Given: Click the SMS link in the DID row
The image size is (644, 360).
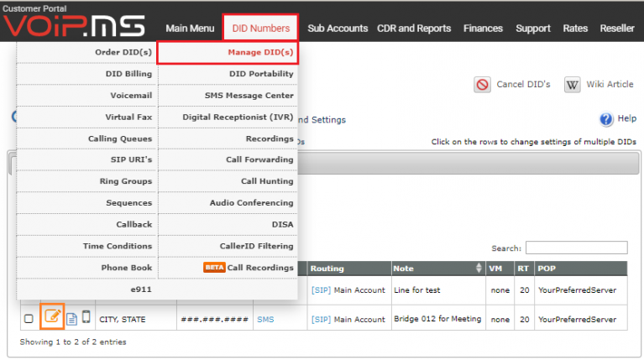Looking at the screenshot, I should [x=265, y=320].
